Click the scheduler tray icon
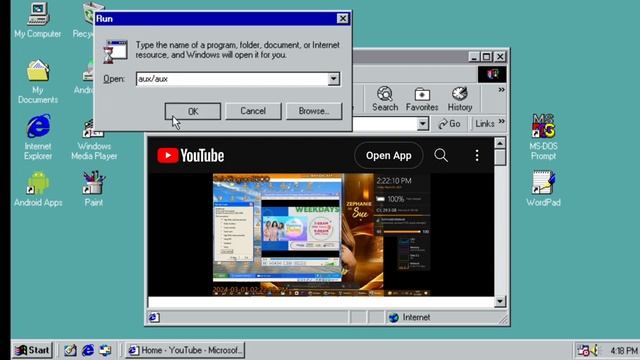The width and height of the screenshot is (640, 360). pyautogui.click(x=583, y=350)
